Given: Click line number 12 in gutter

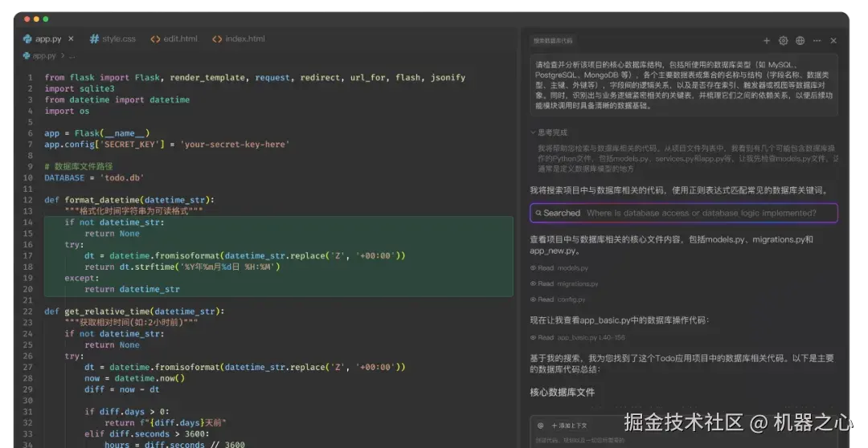Looking at the screenshot, I should [x=27, y=200].
